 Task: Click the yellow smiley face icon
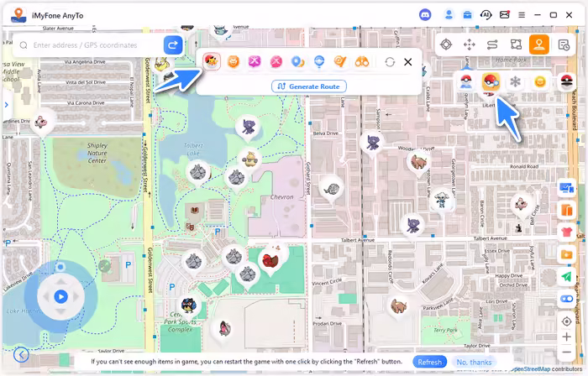coord(540,81)
